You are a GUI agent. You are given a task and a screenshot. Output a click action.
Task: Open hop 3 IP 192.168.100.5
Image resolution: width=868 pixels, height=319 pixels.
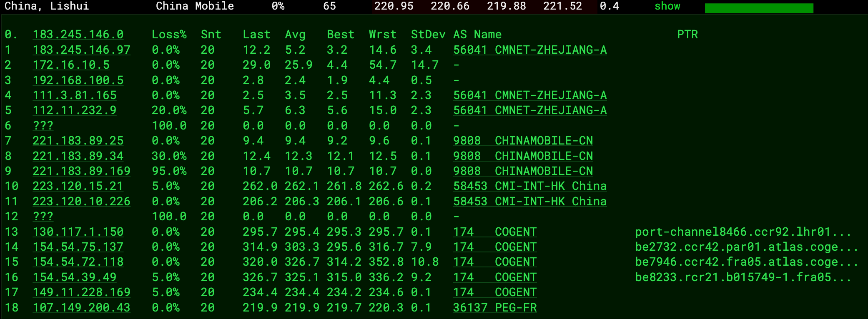tap(78, 80)
